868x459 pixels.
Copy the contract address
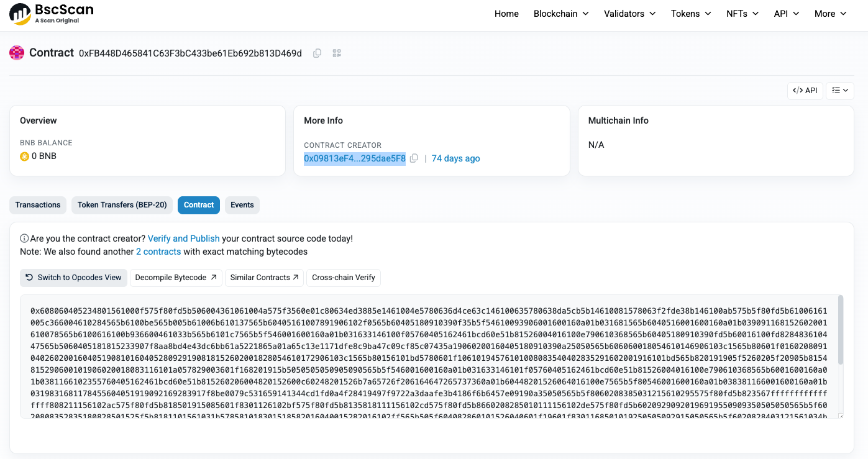tap(317, 53)
